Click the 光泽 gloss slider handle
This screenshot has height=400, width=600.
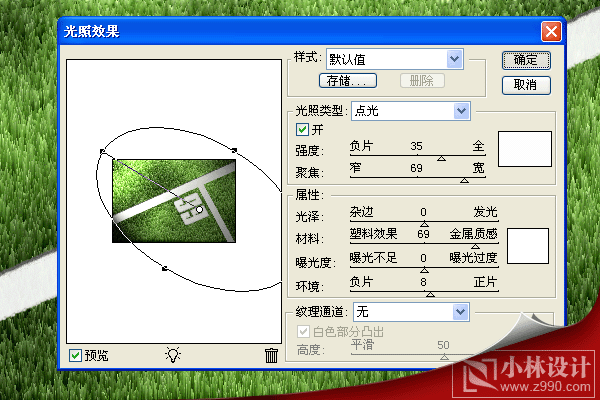tap(424, 224)
